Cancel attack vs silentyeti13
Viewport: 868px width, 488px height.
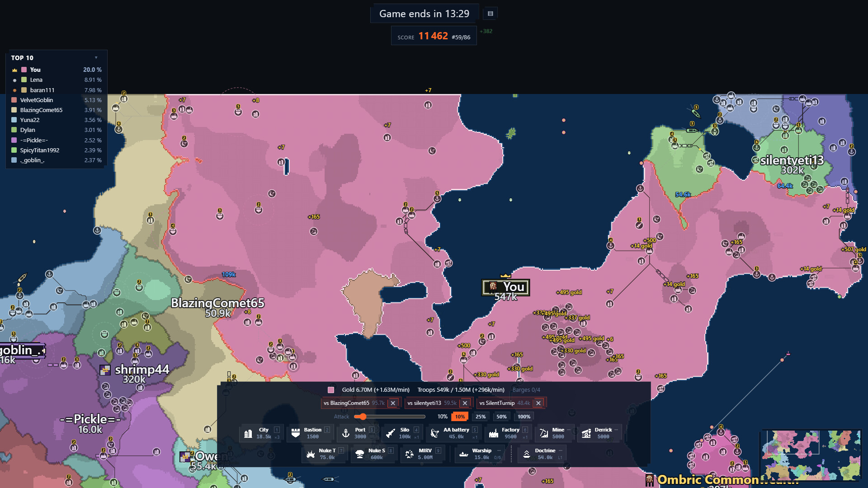point(465,403)
